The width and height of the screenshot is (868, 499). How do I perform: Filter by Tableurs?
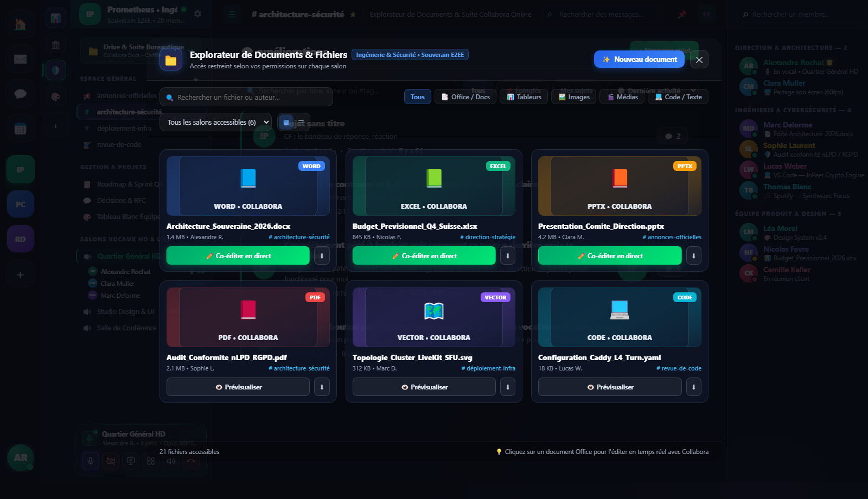[x=524, y=97]
